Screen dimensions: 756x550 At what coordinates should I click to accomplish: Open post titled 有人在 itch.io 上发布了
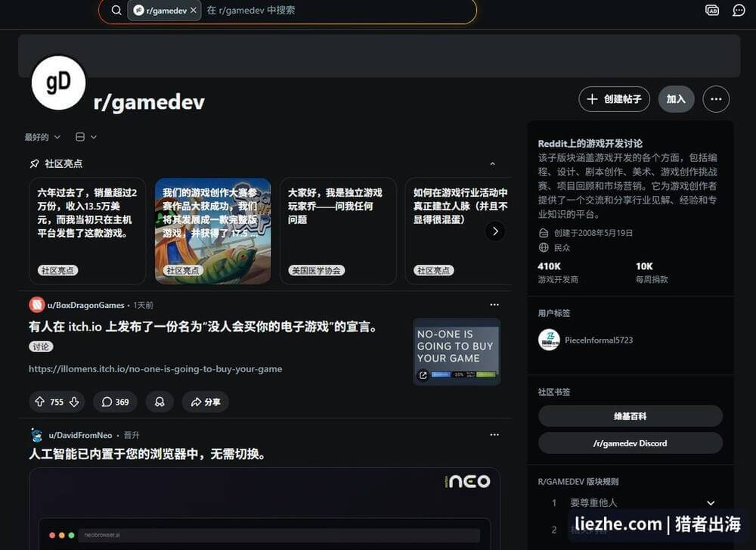pos(203,327)
